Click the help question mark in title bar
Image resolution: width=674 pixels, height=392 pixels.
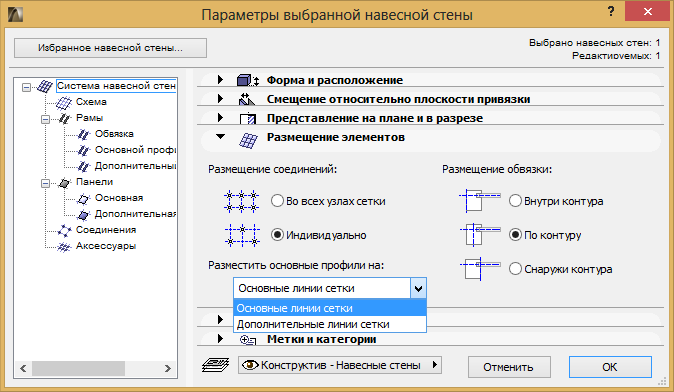tap(611, 12)
